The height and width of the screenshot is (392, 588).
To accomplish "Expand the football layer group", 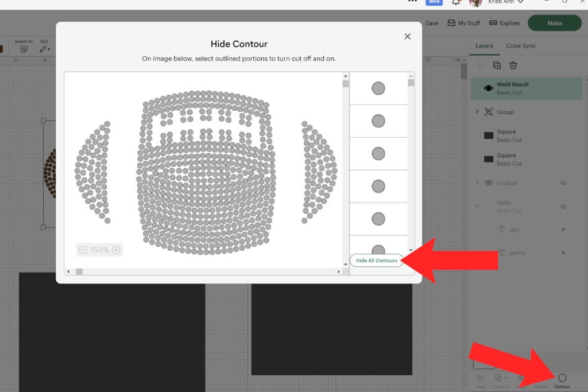I will (x=477, y=183).
